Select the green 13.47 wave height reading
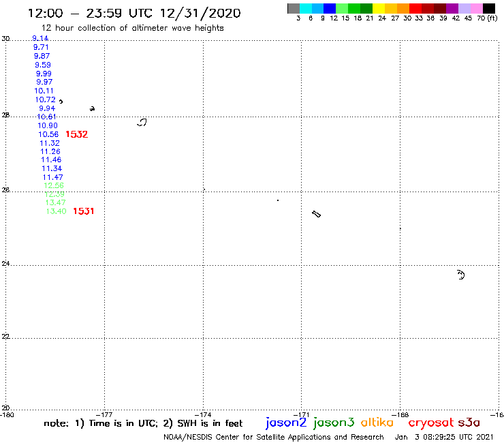 tap(55, 202)
